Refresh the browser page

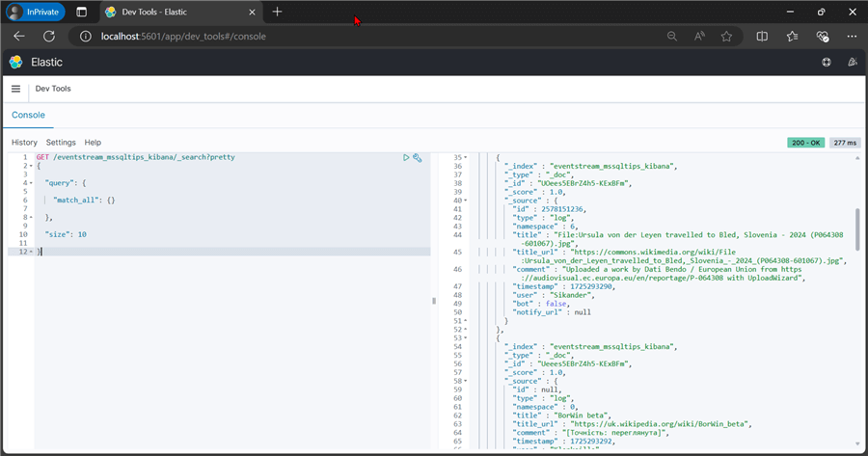pos(48,37)
